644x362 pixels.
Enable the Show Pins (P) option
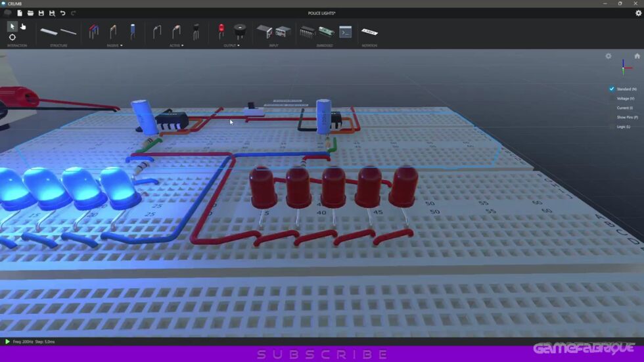tap(627, 118)
